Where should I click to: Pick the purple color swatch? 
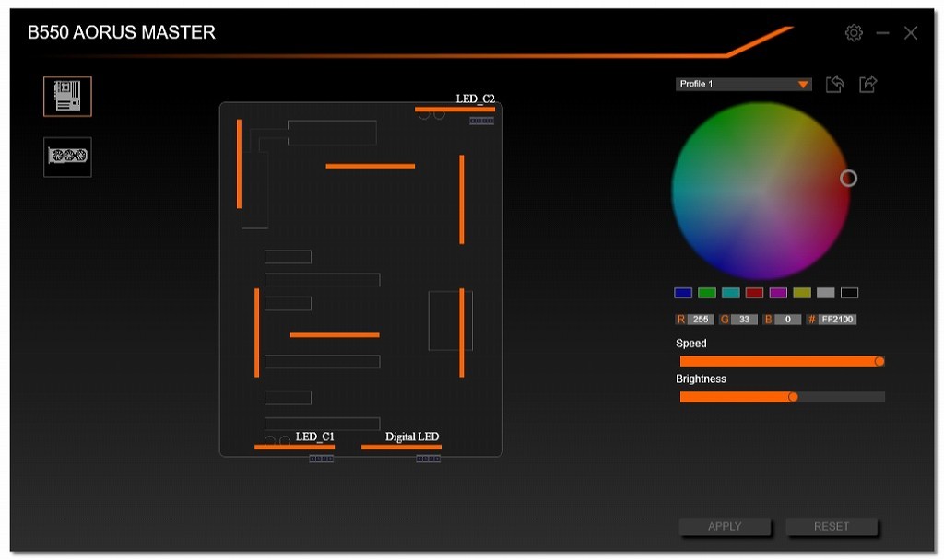778,293
